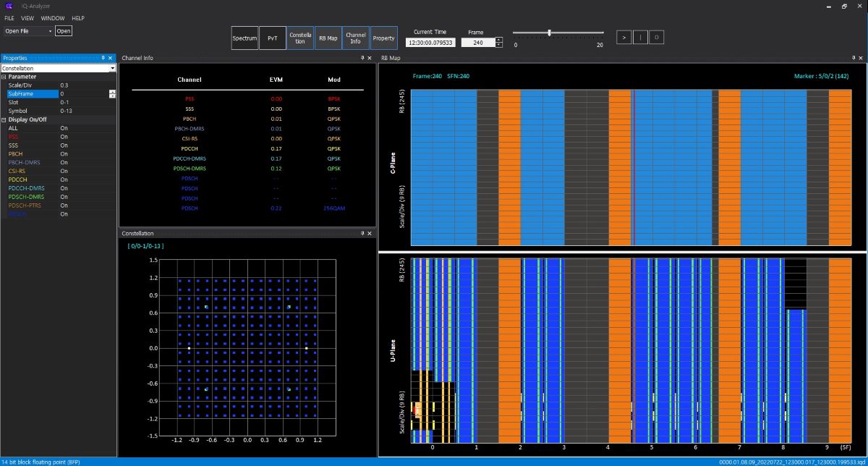
Task: Click the Frame number input field
Action: point(477,43)
